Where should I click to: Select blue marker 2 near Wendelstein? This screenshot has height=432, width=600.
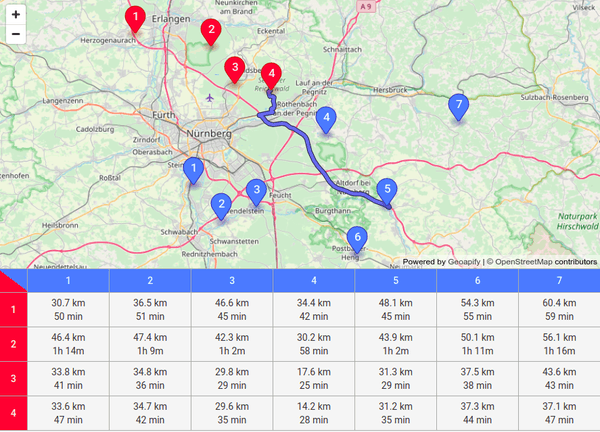coord(221,207)
